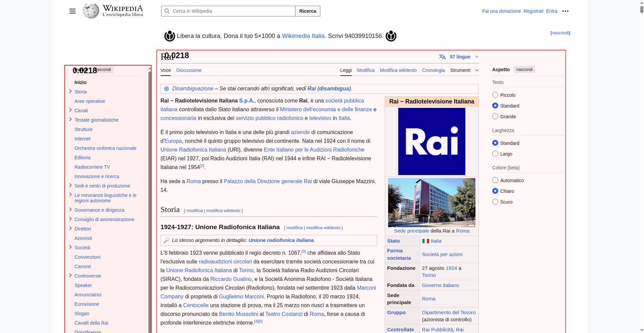Open the Strumenti dropdown menu
The height and width of the screenshot is (333, 644).
pos(464,70)
